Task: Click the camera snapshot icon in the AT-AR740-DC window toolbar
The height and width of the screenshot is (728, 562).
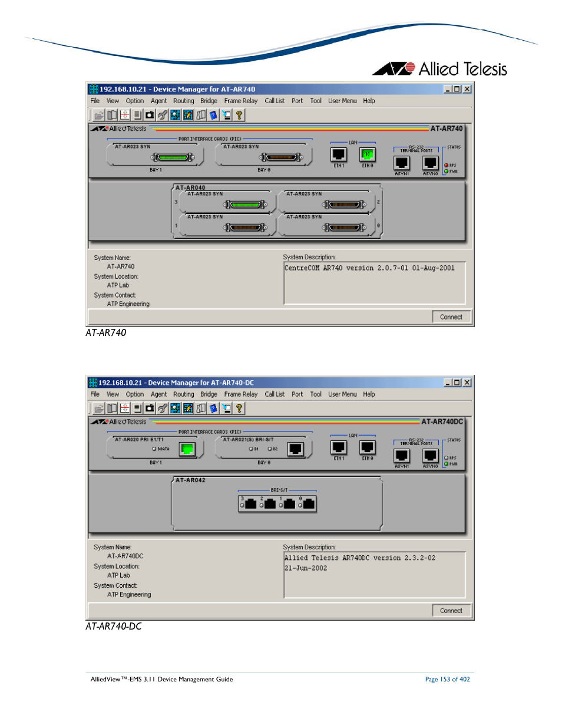Action: tap(150, 408)
